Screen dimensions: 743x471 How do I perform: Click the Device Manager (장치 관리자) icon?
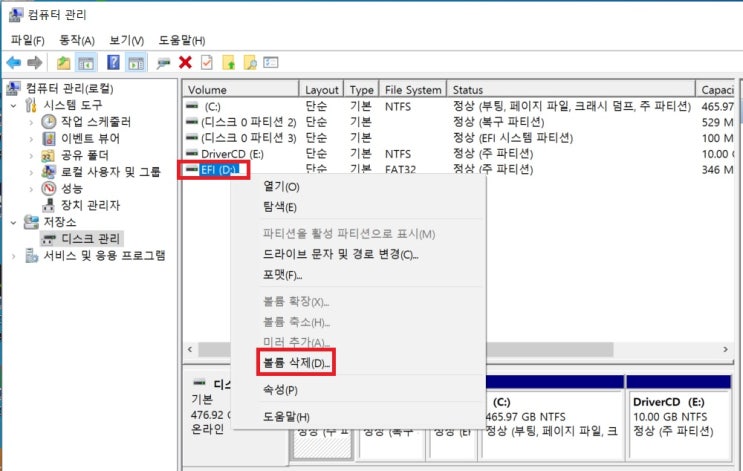48,205
